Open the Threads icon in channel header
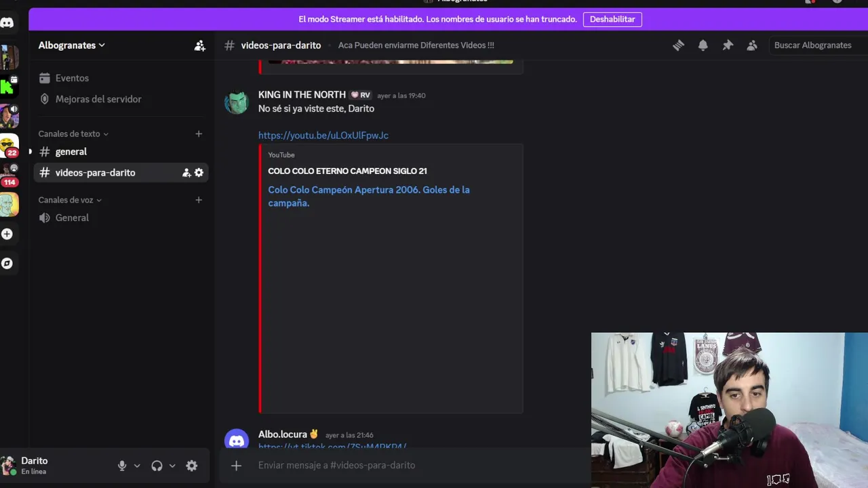This screenshot has width=868, height=488. [678, 45]
